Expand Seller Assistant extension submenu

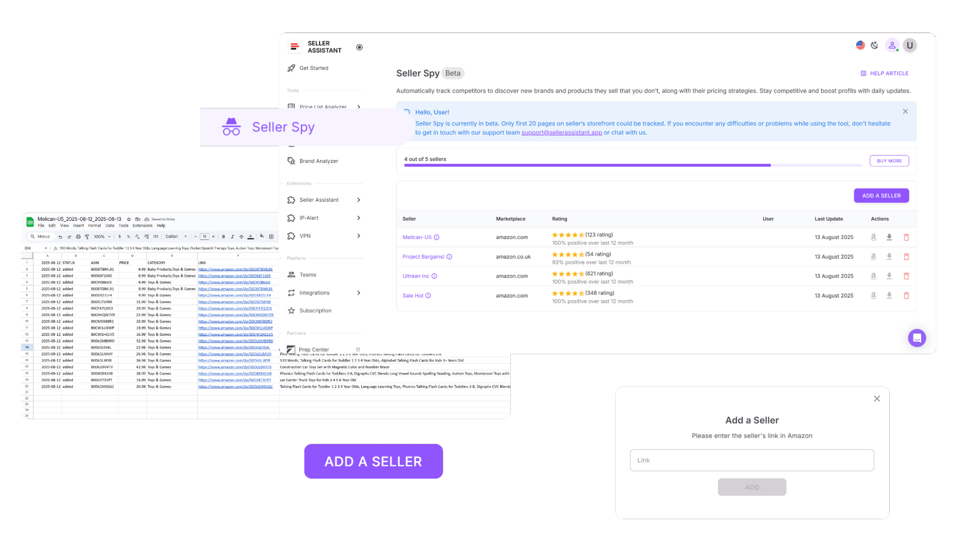click(358, 200)
